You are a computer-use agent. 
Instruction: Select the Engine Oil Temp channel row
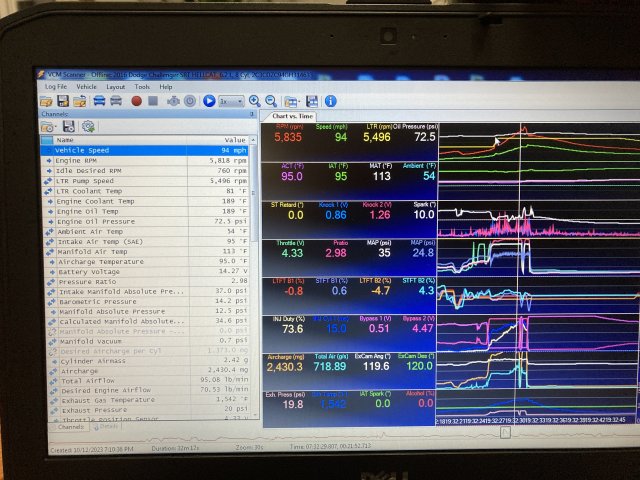(x=147, y=211)
